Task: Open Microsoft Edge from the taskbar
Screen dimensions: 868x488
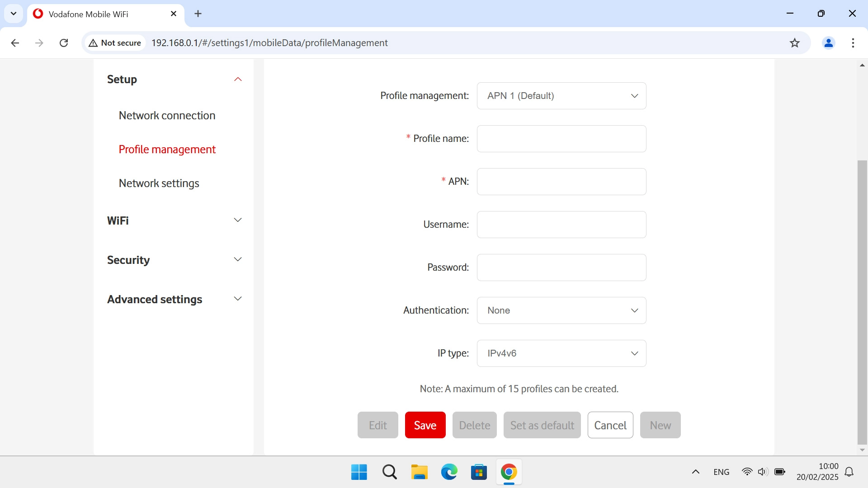Action: tap(449, 472)
